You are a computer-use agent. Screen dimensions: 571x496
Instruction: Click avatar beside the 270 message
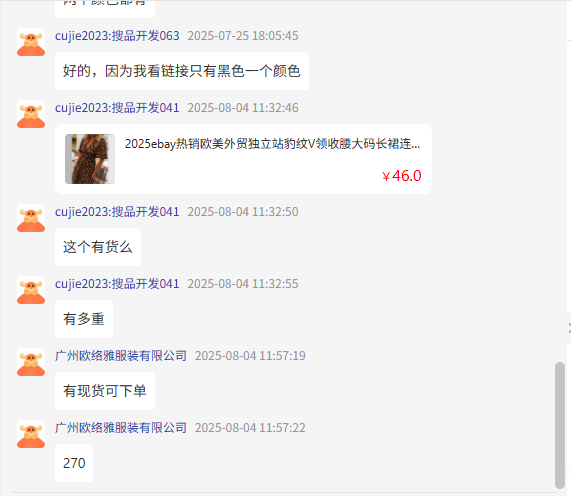(31, 434)
